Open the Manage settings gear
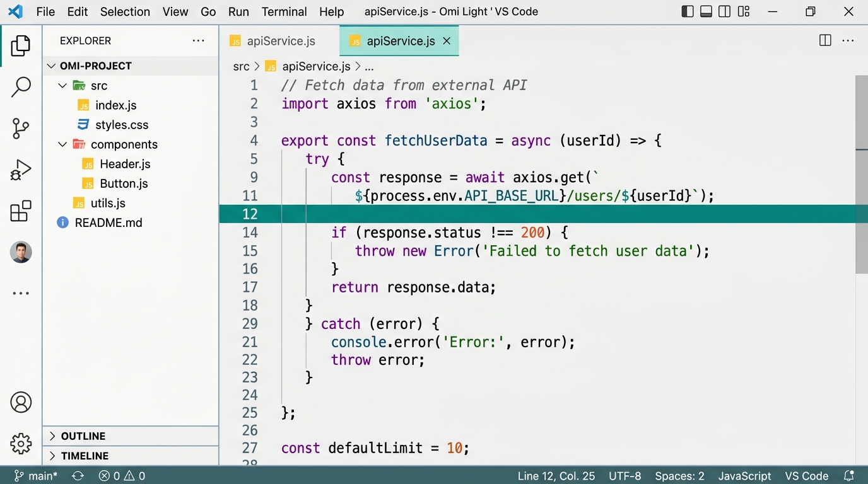Image resolution: width=868 pixels, height=484 pixels. point(21,444)
